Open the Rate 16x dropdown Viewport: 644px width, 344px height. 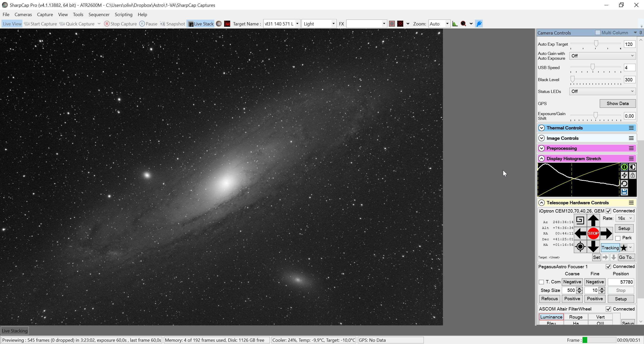(625, 218)
